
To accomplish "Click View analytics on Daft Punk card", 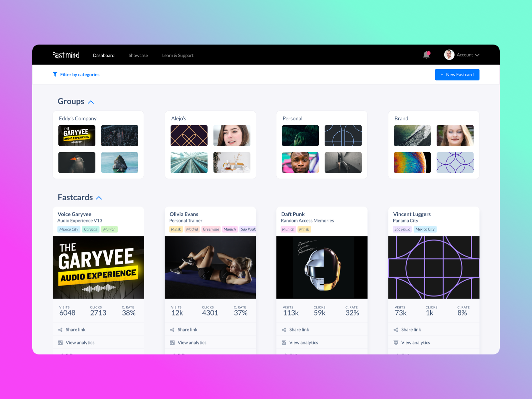I will click(x=304, y=342).
